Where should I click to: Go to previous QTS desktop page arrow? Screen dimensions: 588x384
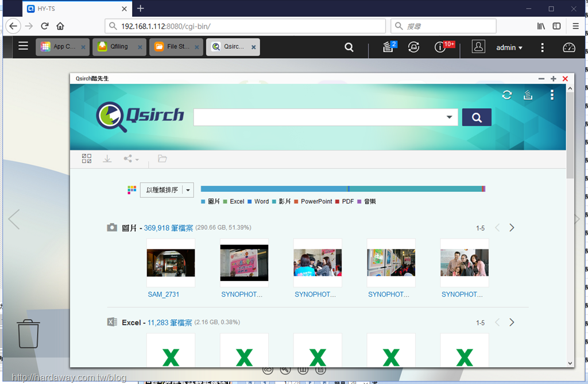[14, 219]
